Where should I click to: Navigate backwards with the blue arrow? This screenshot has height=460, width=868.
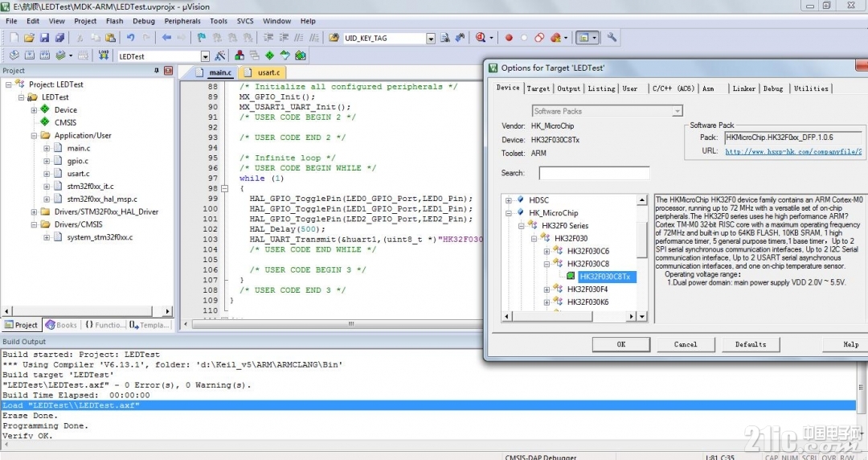point(166,38)
